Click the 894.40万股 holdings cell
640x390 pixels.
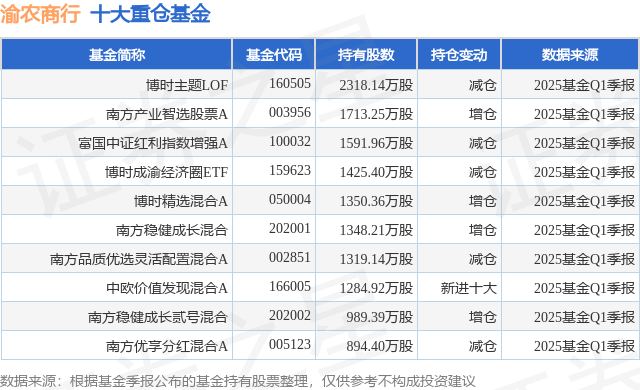pos(380,346)
